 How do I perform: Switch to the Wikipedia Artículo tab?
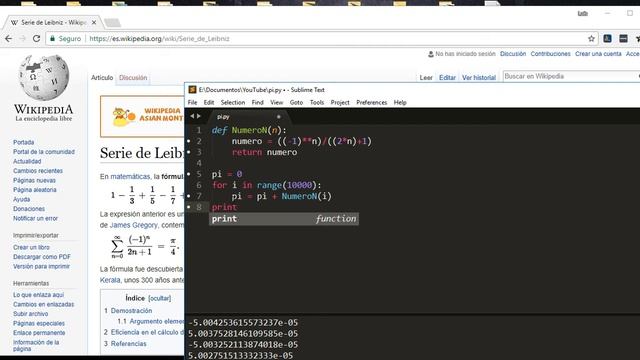(x=102, y=78)
